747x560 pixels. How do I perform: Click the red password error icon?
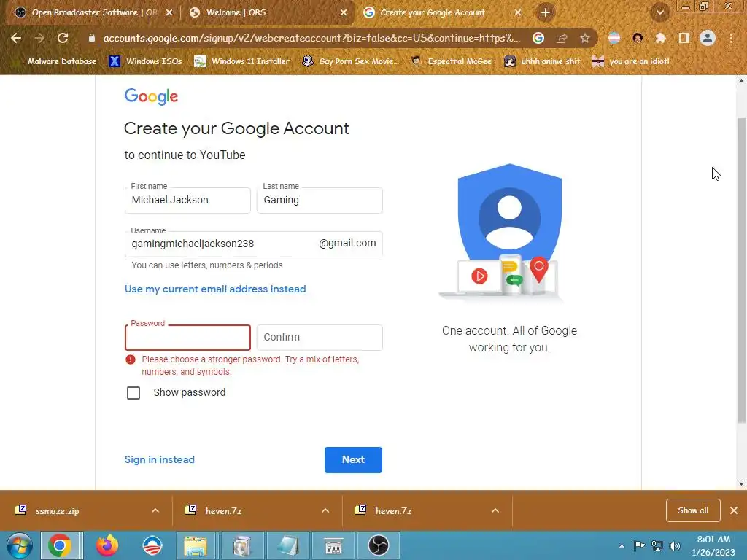(131, 359)
